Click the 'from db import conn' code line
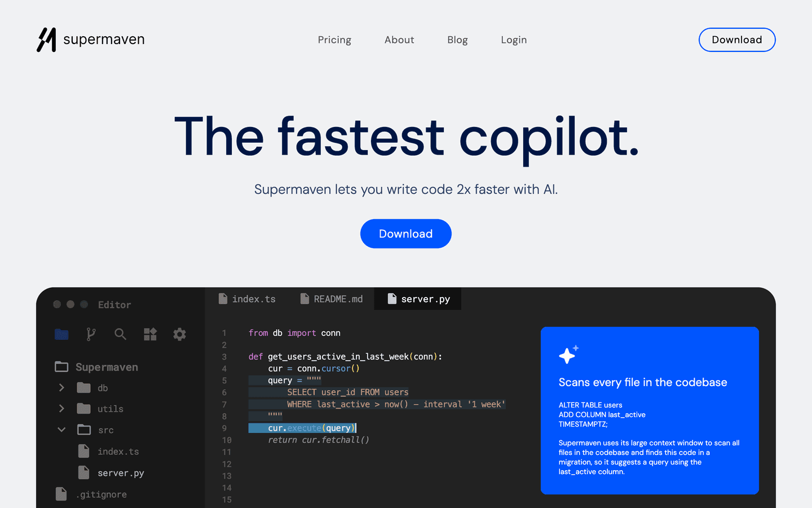The height and width of the screenshot is (508, 812). [x=294, y=333]
